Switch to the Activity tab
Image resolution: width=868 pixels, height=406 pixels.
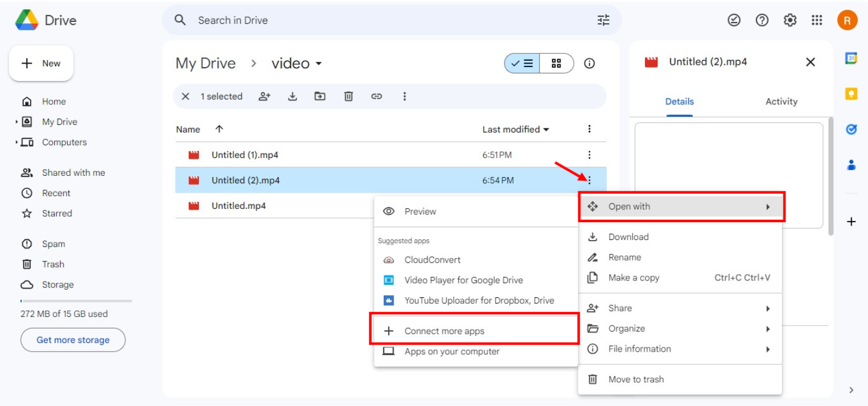(x=781, y=102)
